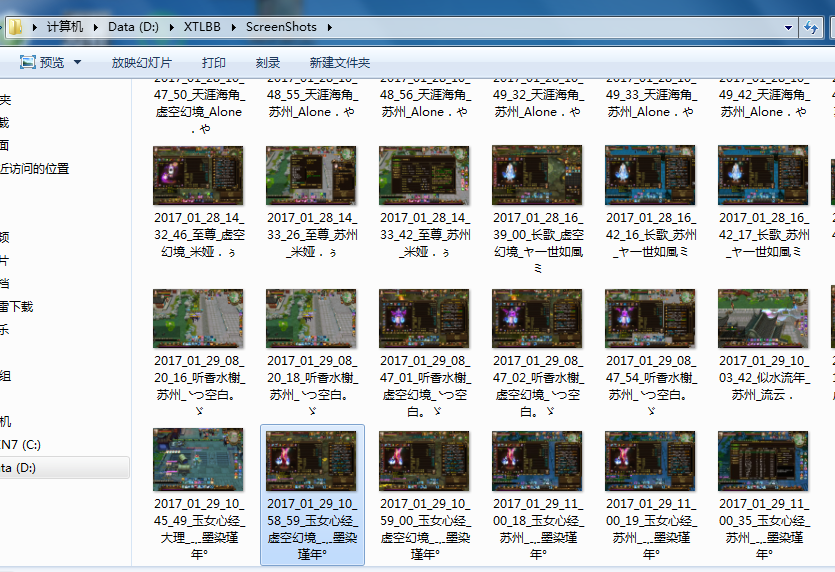This screenshot has height=572, width=835.
Task: Click the 预览 picture icon
Action: click(28, 62)
